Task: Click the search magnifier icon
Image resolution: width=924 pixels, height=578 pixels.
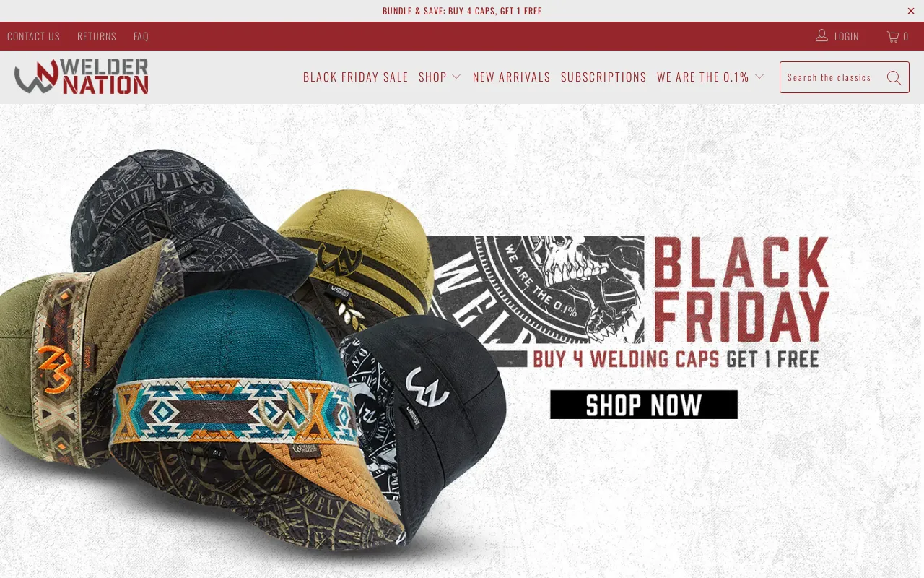Action: point(894,78)
